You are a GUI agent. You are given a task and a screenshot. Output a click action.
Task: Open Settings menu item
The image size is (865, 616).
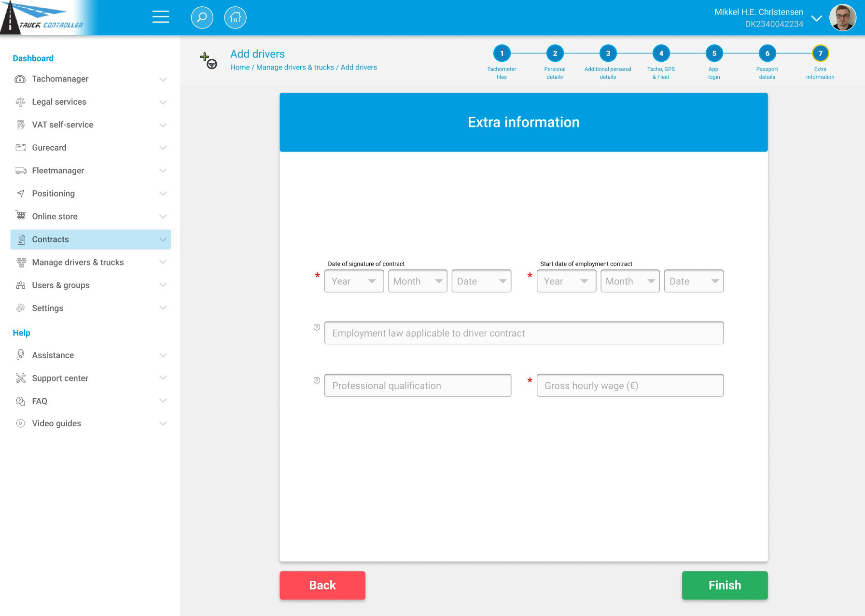pyautogui.click(x=91, y=308)
